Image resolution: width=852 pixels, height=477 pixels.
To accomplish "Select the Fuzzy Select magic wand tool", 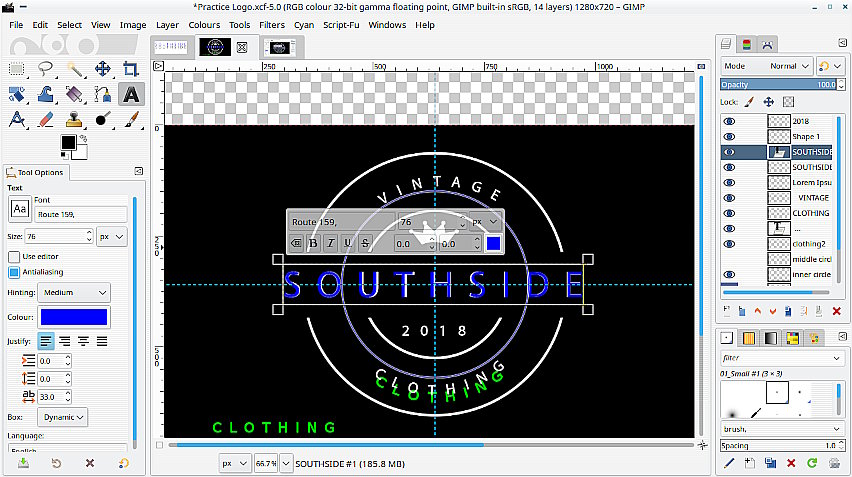I will (x=74, y=69).
